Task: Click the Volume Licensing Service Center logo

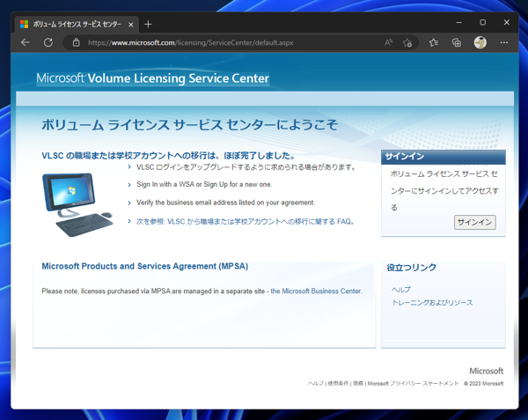Action: 152,78
